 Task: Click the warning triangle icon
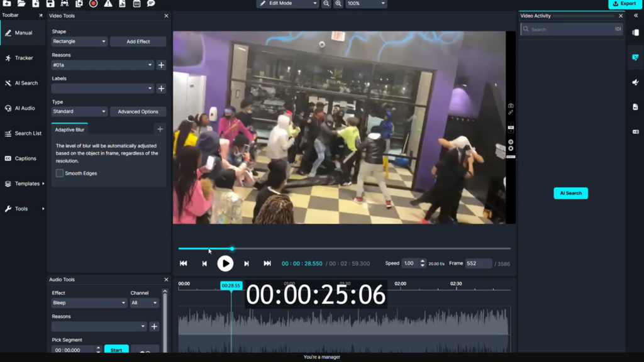[108, 3]
